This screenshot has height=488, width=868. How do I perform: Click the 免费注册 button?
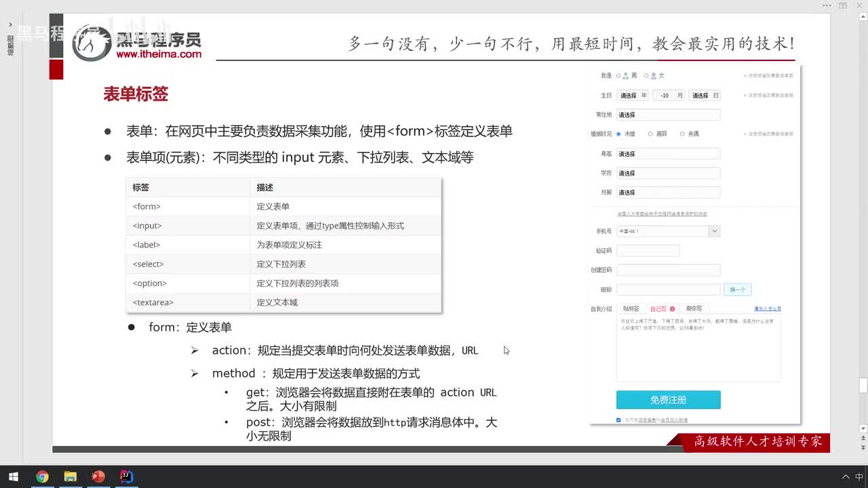pos(669,400)
